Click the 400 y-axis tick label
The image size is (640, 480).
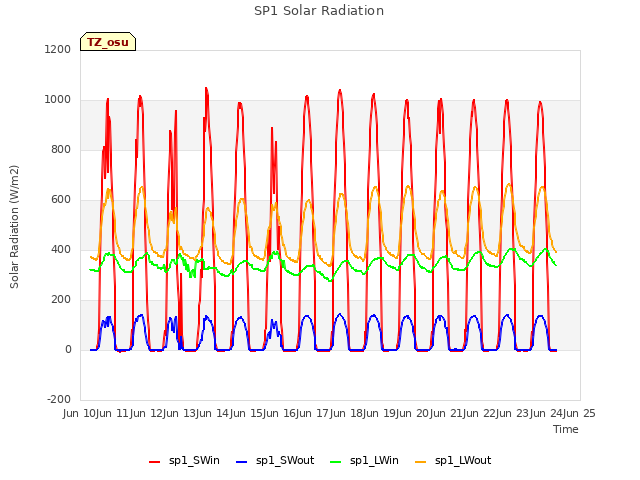coord(61,249)
